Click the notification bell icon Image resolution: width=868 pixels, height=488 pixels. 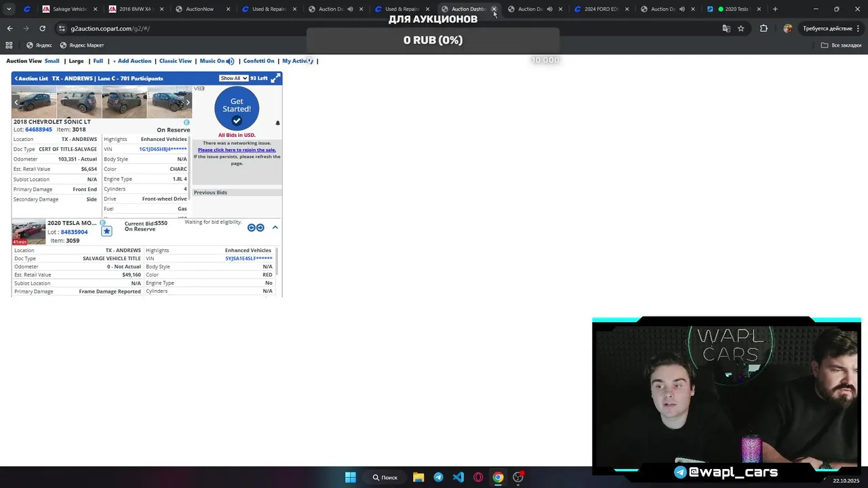point(277,123)
